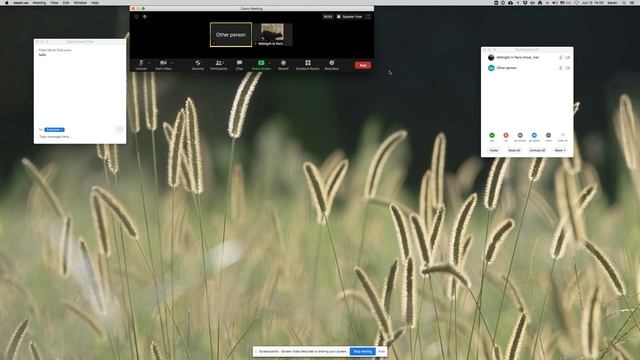Open the More dropdown in Participants panel
640x360 pixels.
(560, 151)
